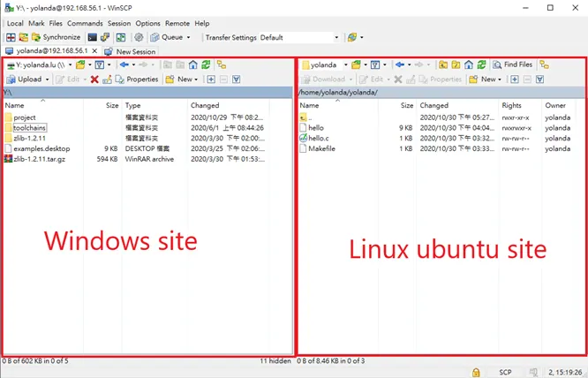Open the Help menu
This screenshot has width=588, height=378.
pos(202,23)
